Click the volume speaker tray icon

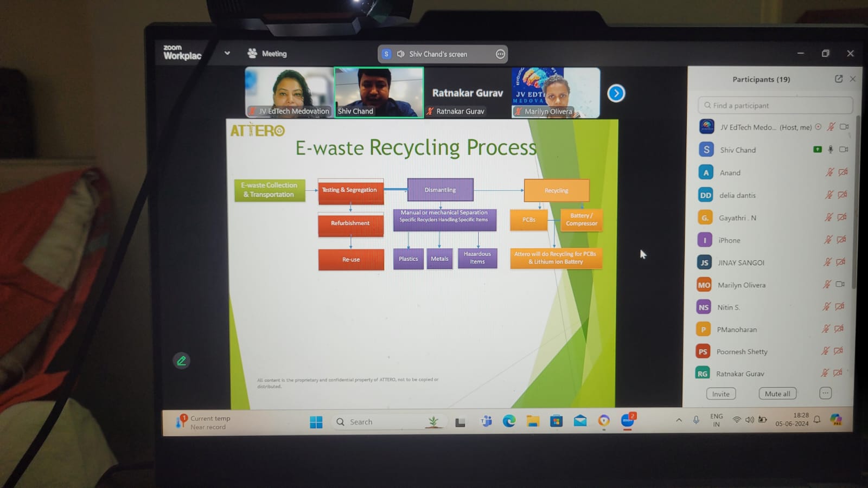[750, 420]
